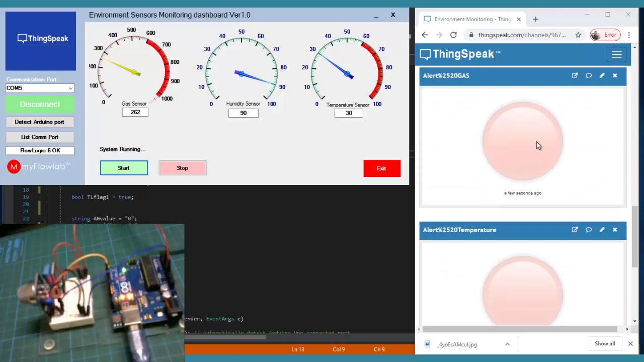Edit the Alert Temperature widget
This screenshot has width=644, height=362.
tap(602, 230)
